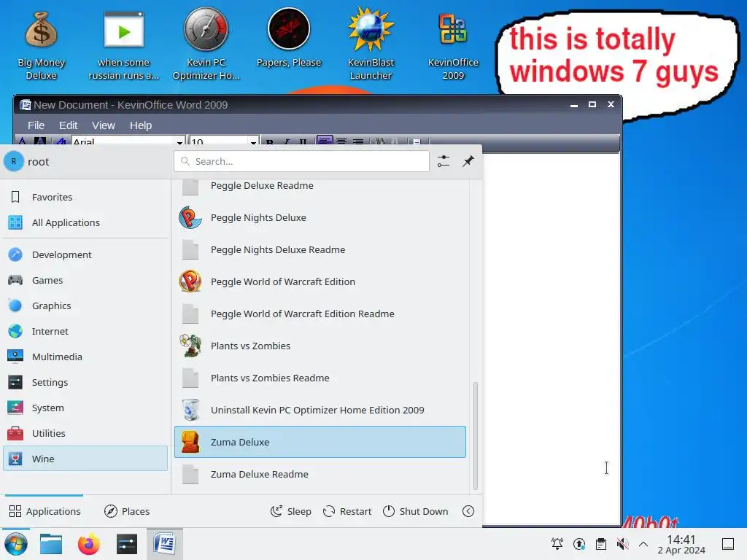Expand more session options chevron
The height and width of the screenshot is (560, 747).
(468, 511)
